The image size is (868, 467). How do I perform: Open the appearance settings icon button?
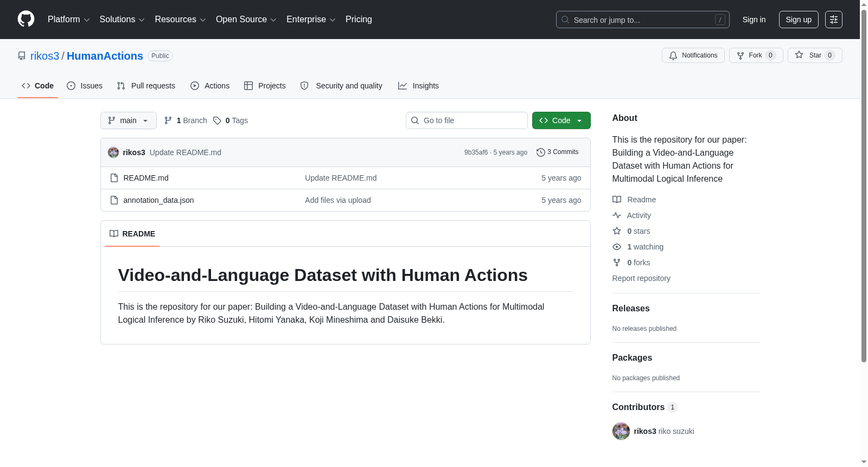point(834,20)
